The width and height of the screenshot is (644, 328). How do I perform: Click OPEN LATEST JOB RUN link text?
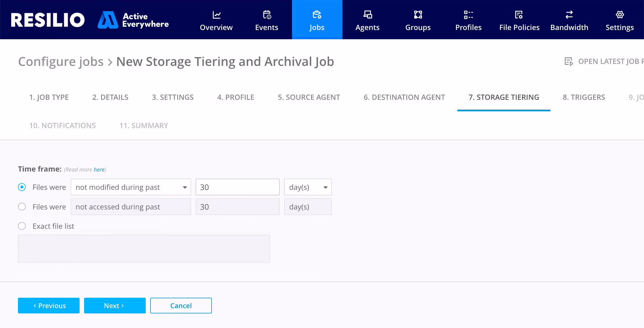pos(611,61)
